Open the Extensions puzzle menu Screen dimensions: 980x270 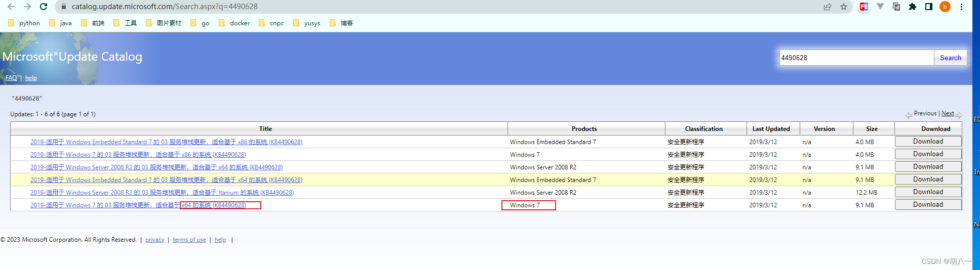tap(913, 7)
